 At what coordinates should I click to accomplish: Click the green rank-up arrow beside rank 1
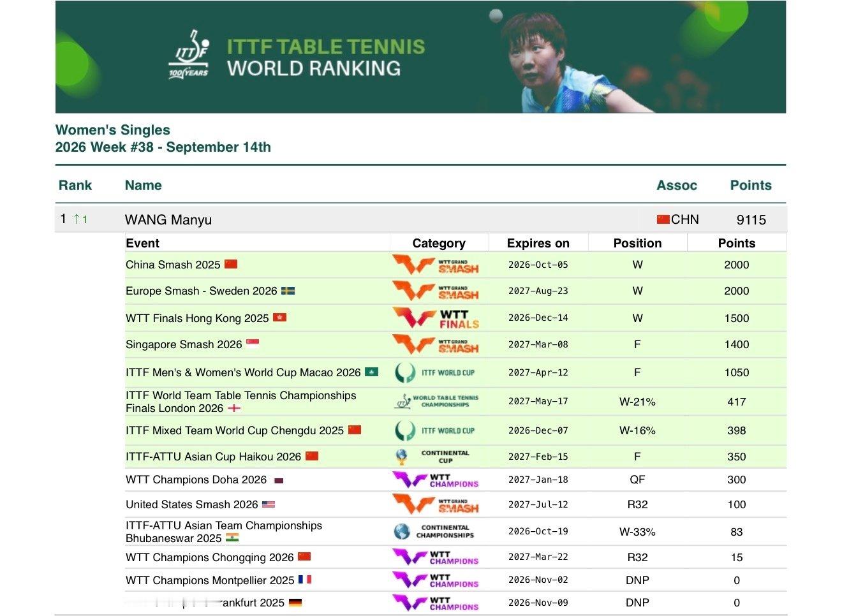click(77, 219)
